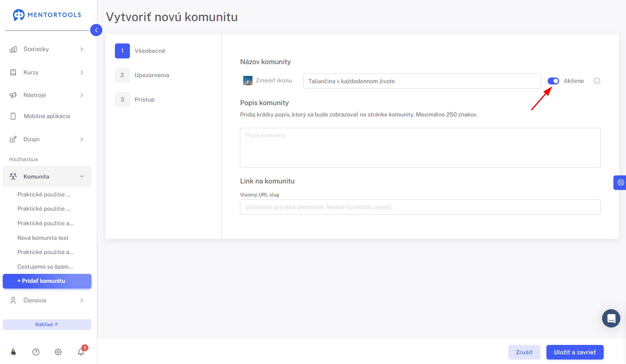The height and width of the screenshot is (364, 626).
Task: Click the info icon next to Aktívne
Action: (597, 81)
